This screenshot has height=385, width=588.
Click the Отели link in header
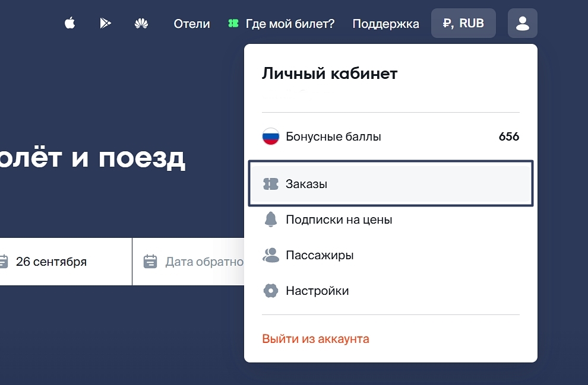[x=192, y=24]
